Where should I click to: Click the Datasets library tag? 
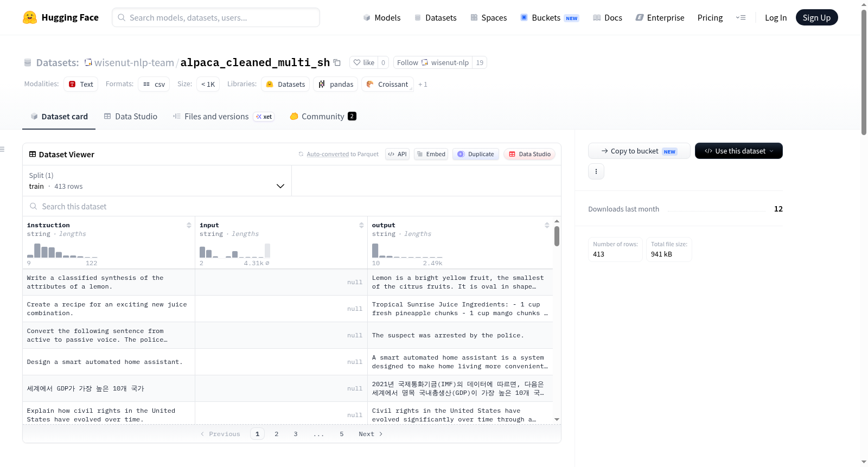point(285,84)
